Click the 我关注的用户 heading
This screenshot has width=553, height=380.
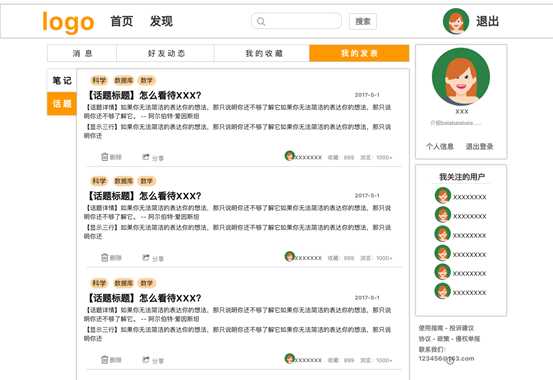point(462,177)
